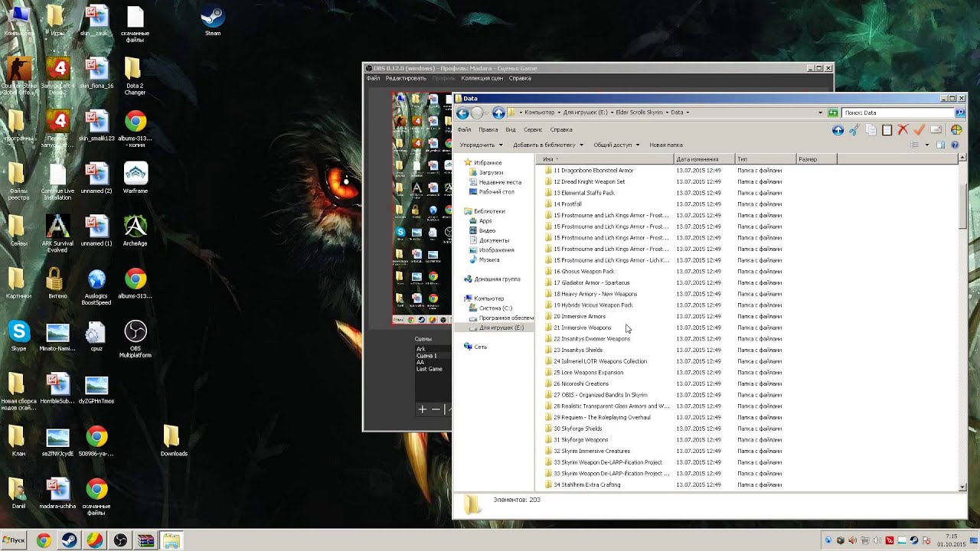Expand the address bar history dropdown arrow
This screenshot has width=980, height=551.
point(820,112)
